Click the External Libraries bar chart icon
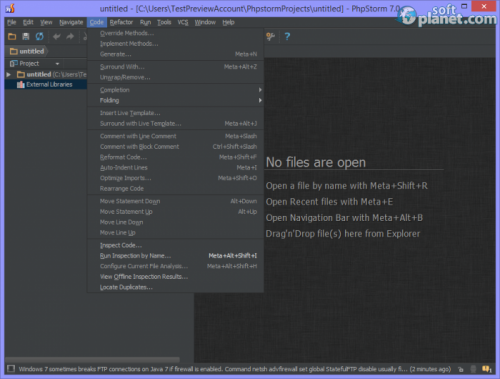Image resolution: width=500 pixels, height=379 pixels. (x=21, y=85)
